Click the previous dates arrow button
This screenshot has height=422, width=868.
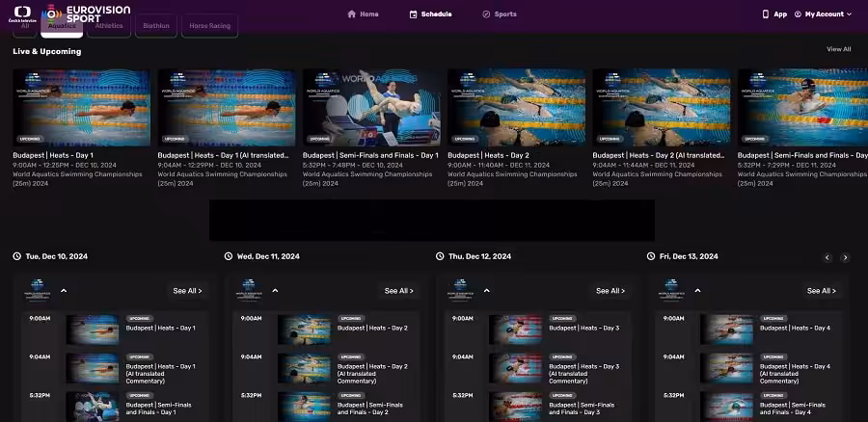coord(827,257)
